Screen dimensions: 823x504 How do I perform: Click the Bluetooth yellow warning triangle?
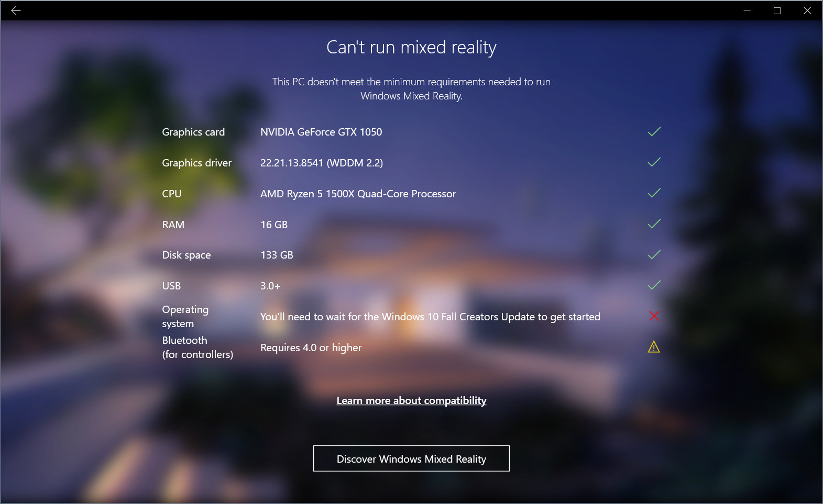click(x=654, y=347)
